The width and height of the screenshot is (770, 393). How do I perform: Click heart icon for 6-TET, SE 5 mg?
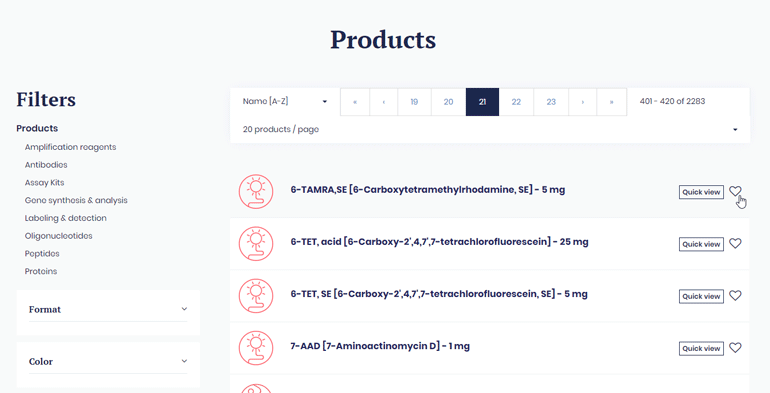(x=735, y=295)
